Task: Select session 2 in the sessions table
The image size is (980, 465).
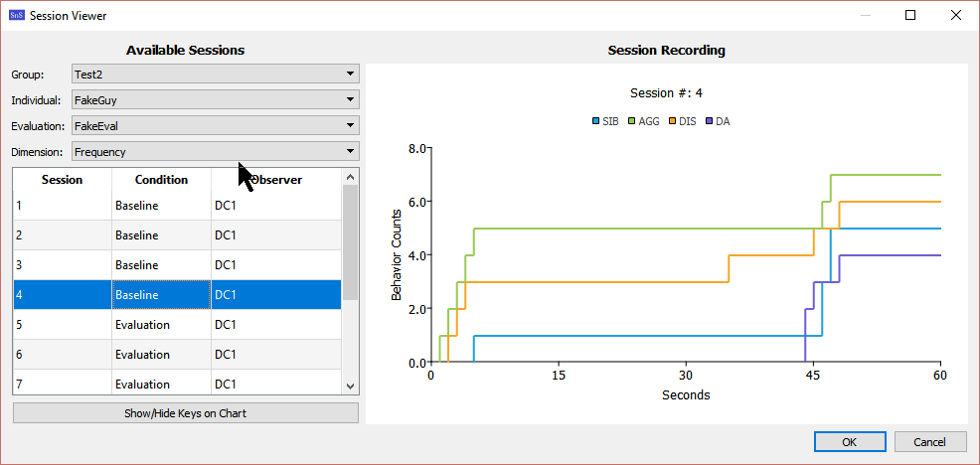Action: [x=177, y=235]
